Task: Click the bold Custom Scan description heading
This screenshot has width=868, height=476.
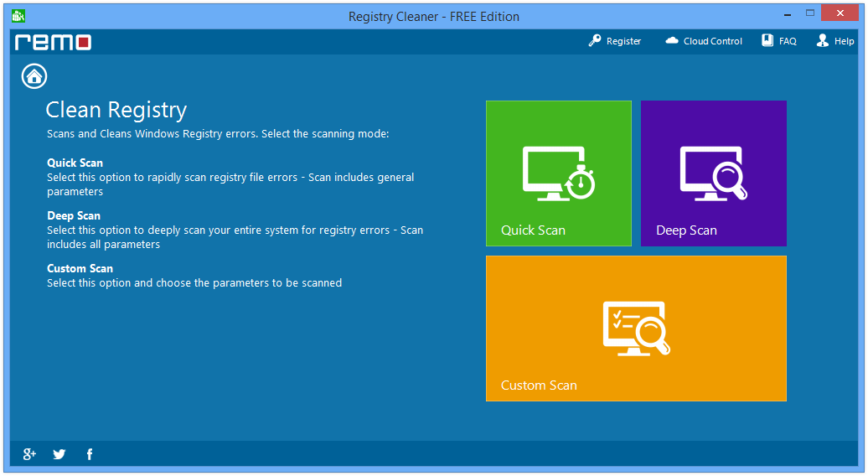Action: pos(80,268)
